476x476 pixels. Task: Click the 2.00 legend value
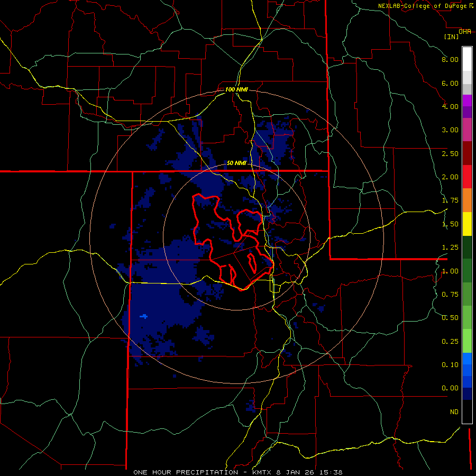(x=450, y=177)
